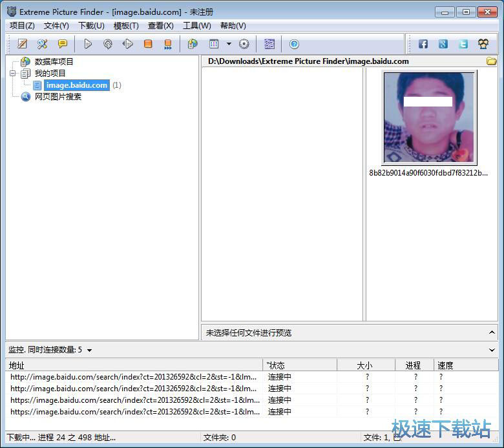The width and height of the screenshot is (504, 448).
Task: Start download with the play icon
Action: click(88, 44)
